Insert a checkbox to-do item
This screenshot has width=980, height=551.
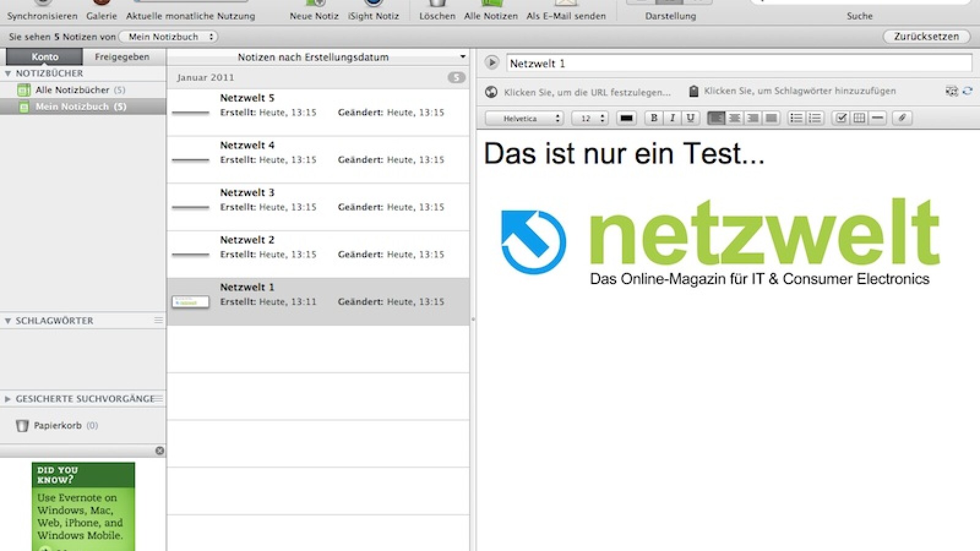841,118
